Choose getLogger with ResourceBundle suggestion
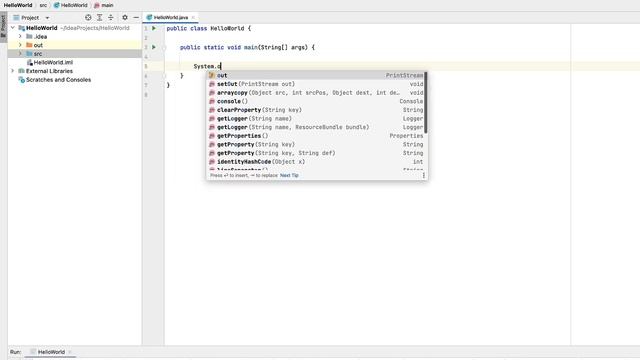The height and width of the screenshot is (360, 640). 316,127
